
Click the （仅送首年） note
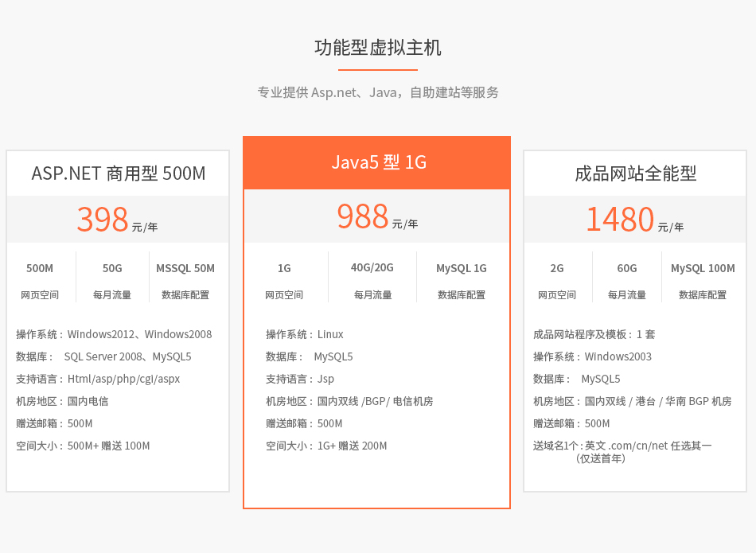coord(600,458)
